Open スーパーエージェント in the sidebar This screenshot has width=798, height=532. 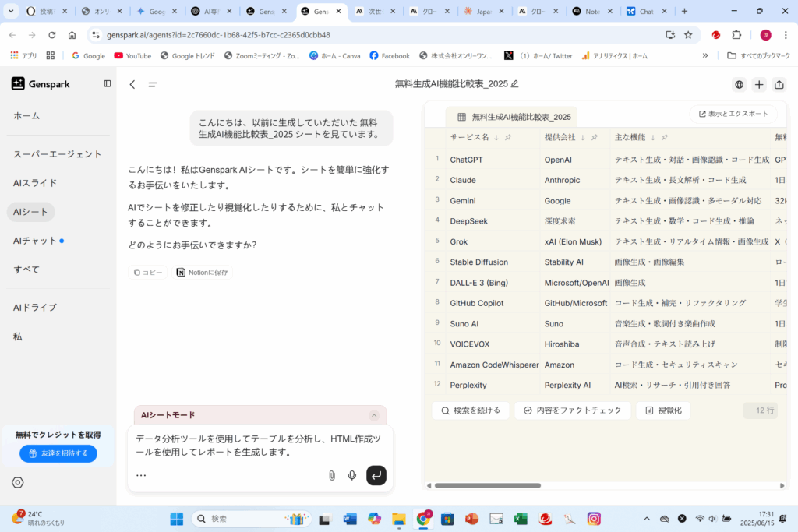(x=58, y=154)
